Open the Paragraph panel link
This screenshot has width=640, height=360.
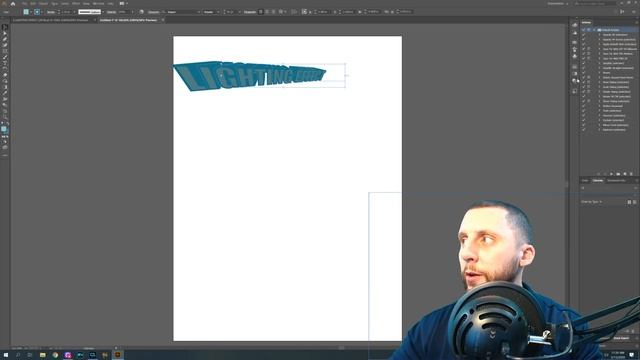pyautogui.click(x=250, y=12)
